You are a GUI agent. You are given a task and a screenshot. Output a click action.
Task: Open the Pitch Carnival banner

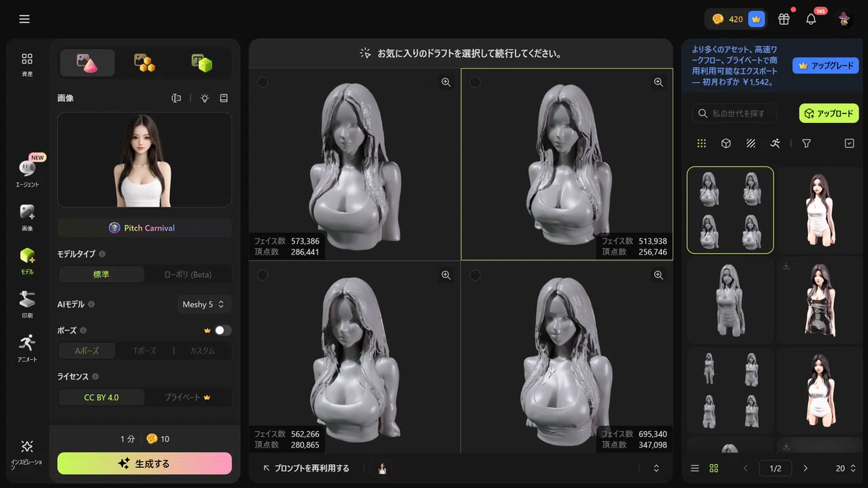click(145, 228)
